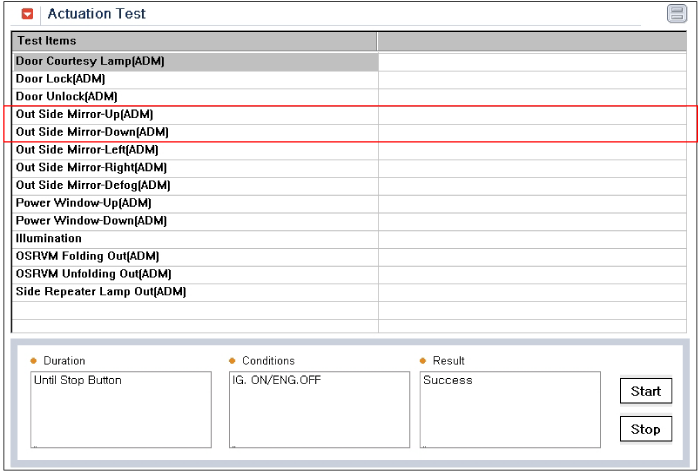The image size is (700, 473).
Task: Pick Side Repeater Lamp Out(ADM) test
Action: [196, 292]
